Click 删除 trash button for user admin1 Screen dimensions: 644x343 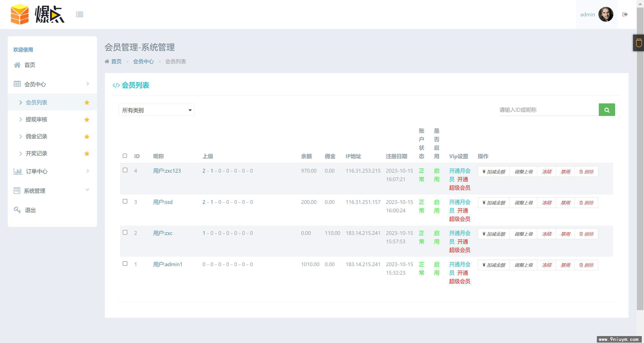586,265
